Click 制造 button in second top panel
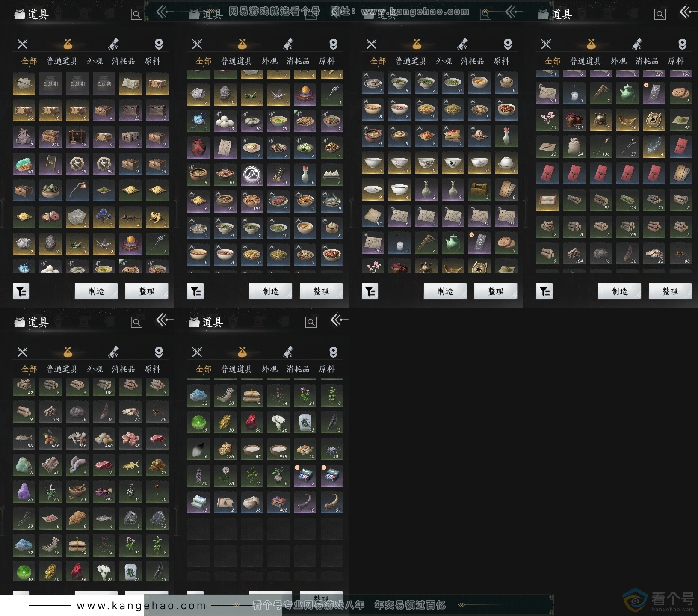Screen dimensions: 698x616 [x=271, y=291]
